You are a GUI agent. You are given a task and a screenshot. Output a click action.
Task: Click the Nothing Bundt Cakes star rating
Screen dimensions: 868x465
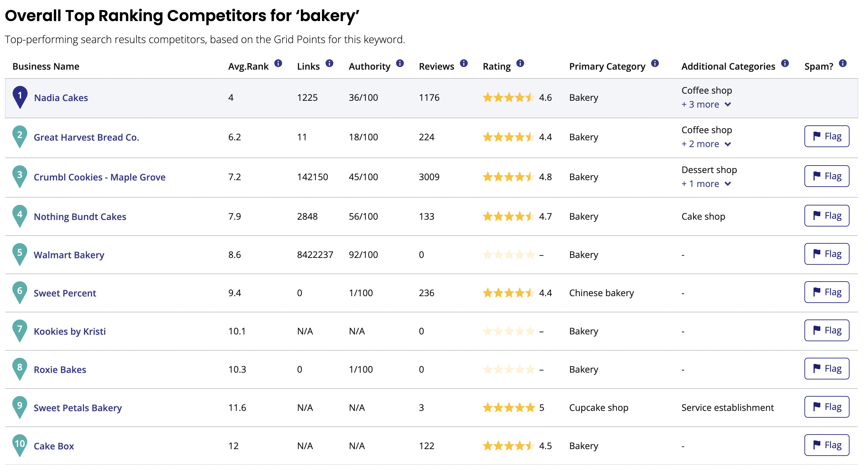(x=508, y=216)
